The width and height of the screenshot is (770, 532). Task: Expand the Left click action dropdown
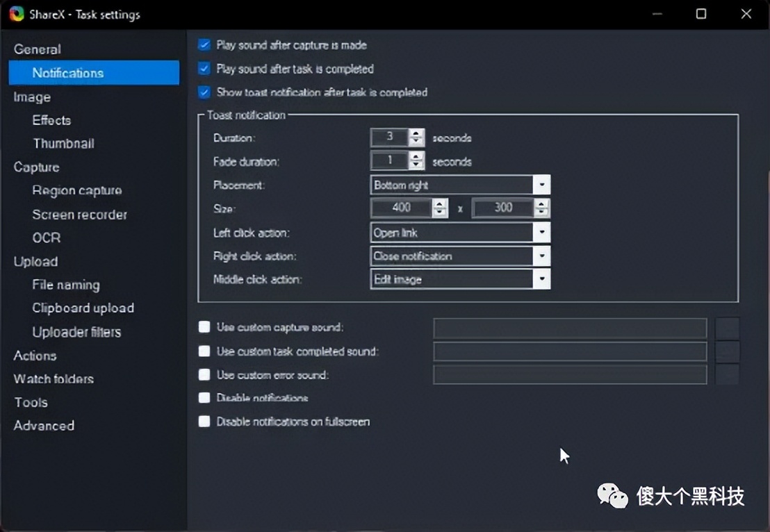tap(541, 233)
